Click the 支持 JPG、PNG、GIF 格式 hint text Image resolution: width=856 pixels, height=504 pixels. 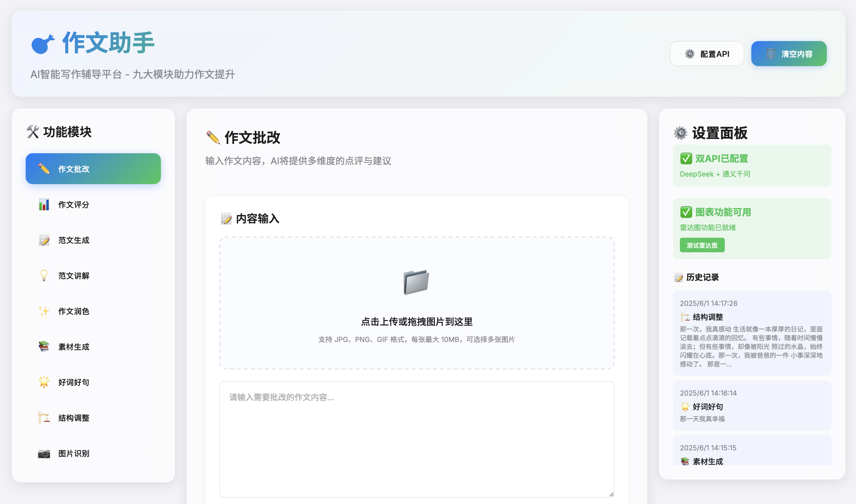point(416,339)
